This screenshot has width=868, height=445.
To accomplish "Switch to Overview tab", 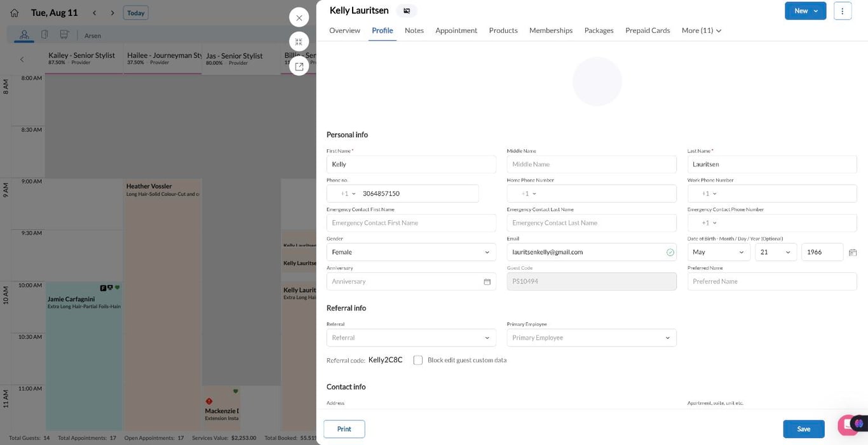I will (x=344, y=30).
